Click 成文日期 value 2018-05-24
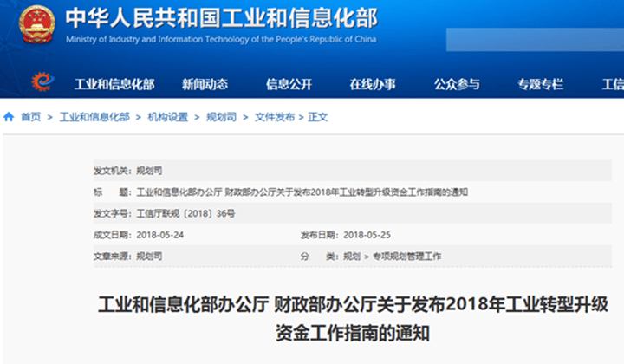Image resolution: width=624 pixels, height=364 pixels. click(160, 235)
